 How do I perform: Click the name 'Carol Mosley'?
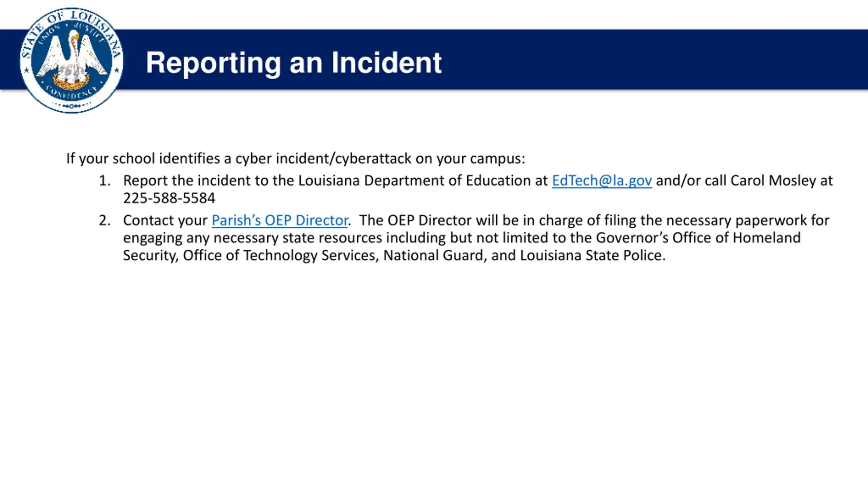773,181
